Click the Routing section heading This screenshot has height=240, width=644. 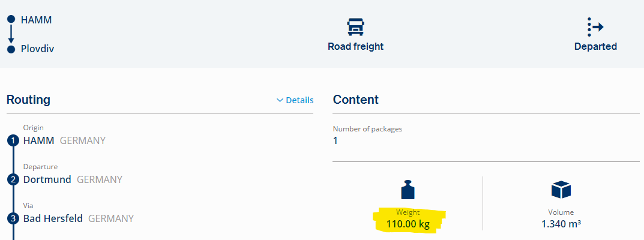(x=28, y=100)
